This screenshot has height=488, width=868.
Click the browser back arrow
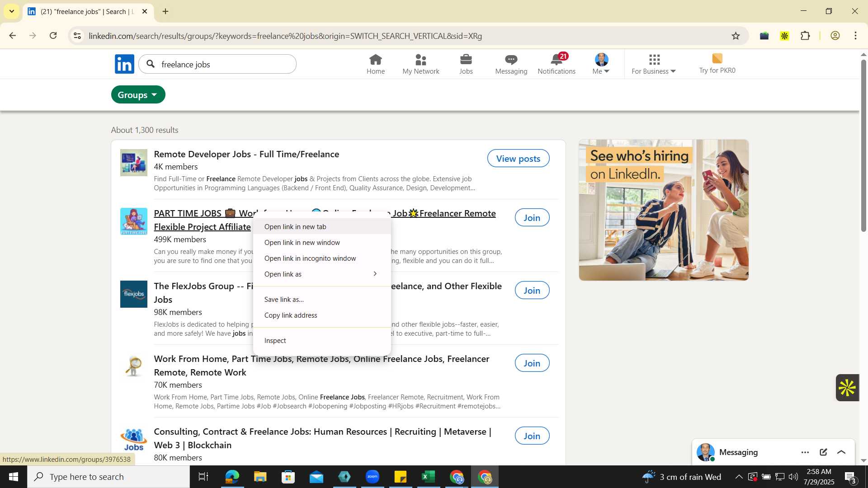click(x=12, y=36)
